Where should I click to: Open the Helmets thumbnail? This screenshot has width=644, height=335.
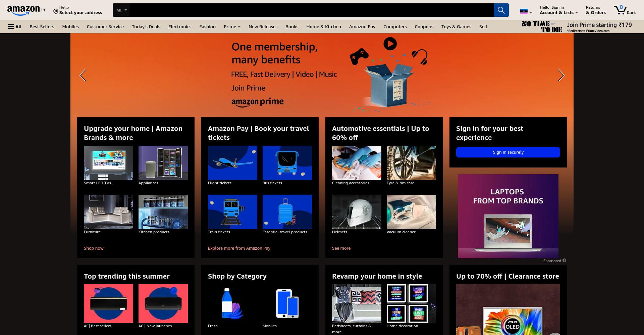click(x=357, y=212)
